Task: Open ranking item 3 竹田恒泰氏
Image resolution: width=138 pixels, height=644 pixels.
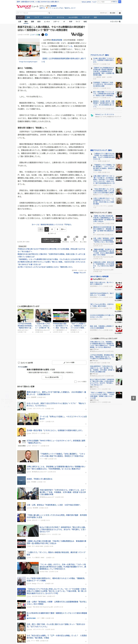Action: [104, 84]
